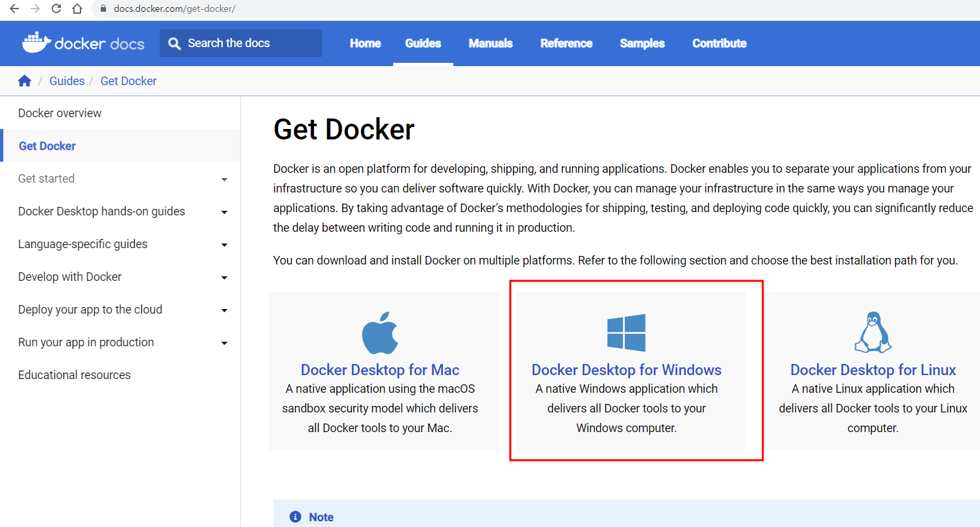The height and width of the screenshot is (527, 980).
Task: Open the Samples tab
Action: coord(642,43)
